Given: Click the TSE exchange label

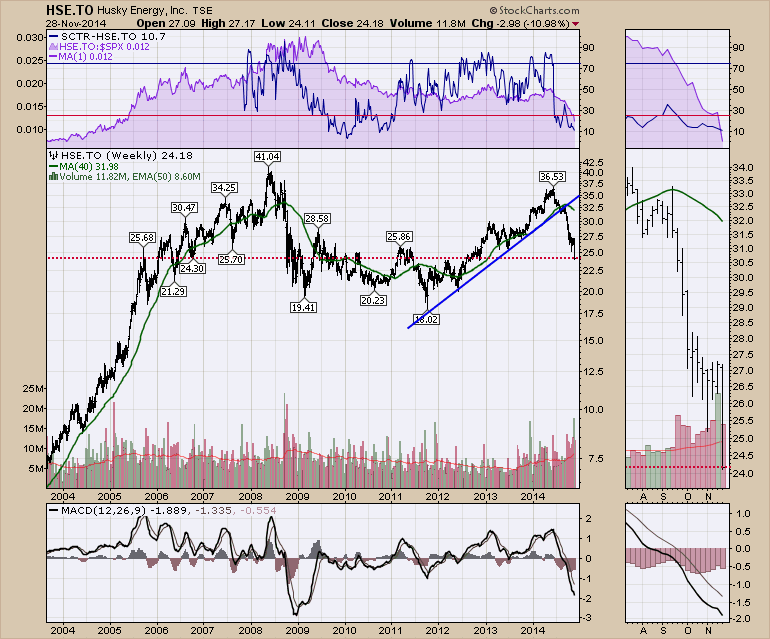Looking at the screenshot, I should click(x=202, y=10).
